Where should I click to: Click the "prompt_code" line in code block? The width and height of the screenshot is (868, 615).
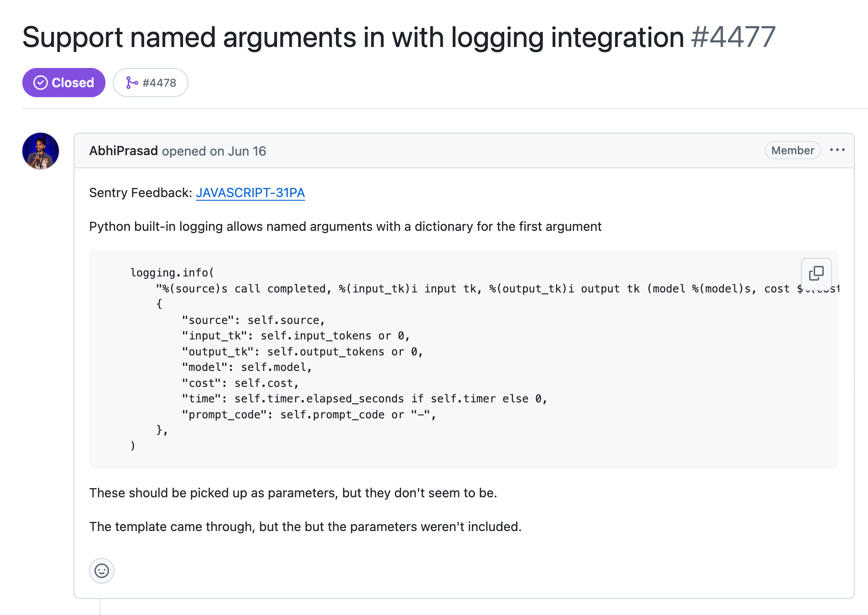pyautogui.click(x=309, y=415)
